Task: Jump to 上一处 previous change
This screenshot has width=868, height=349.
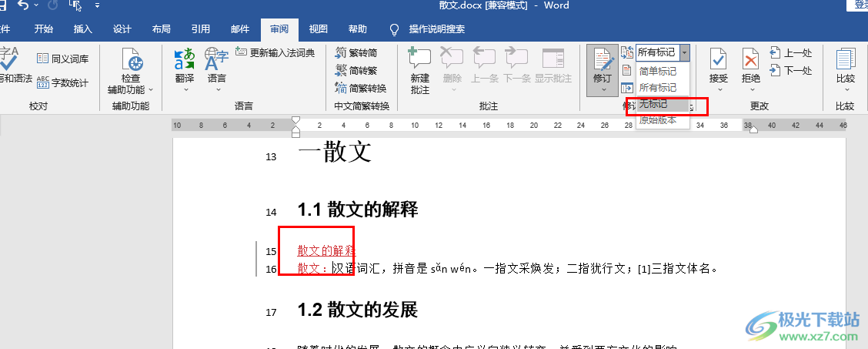Action: (x=791, y=53)
